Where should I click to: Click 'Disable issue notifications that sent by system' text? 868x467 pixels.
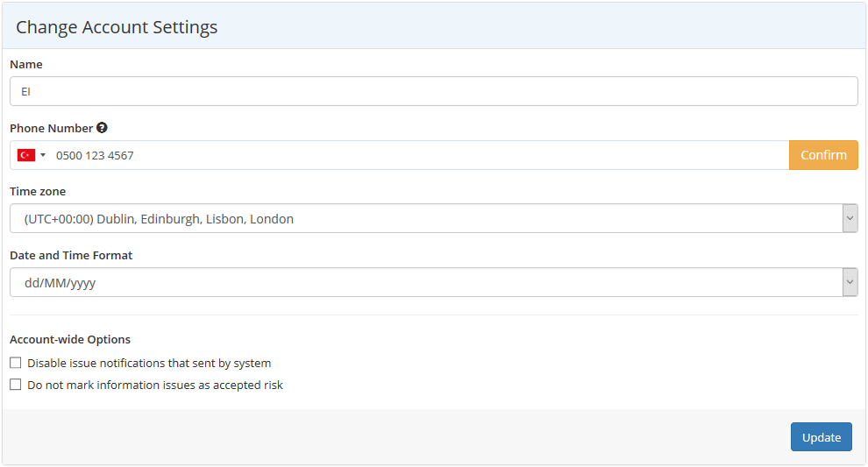tap(149, 363)
